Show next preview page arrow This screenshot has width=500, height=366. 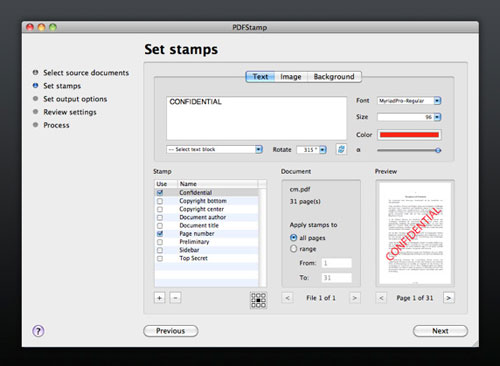[x=449, y=298]
